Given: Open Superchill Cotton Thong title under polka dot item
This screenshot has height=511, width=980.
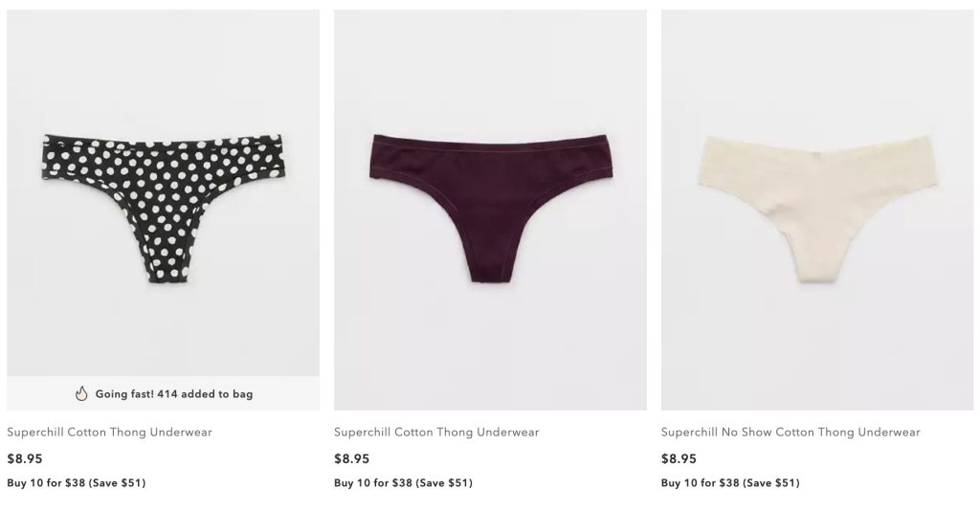Looking at the screenshot, I should (109, 433).
